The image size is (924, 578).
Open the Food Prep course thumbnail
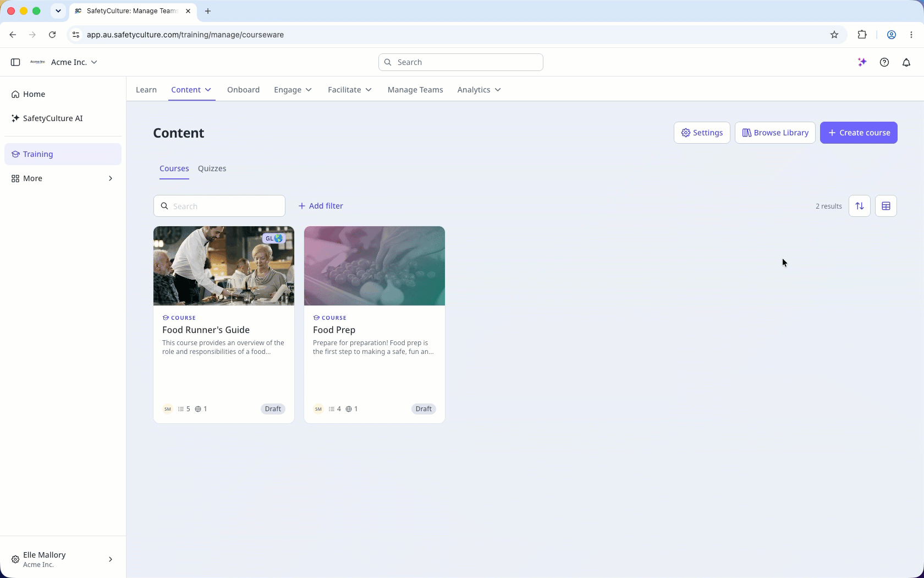click(375, 266)
